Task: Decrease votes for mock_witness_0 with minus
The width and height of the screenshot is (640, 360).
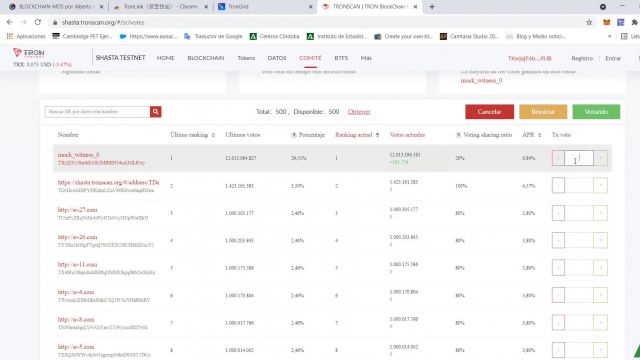Action: pos(558,158)
